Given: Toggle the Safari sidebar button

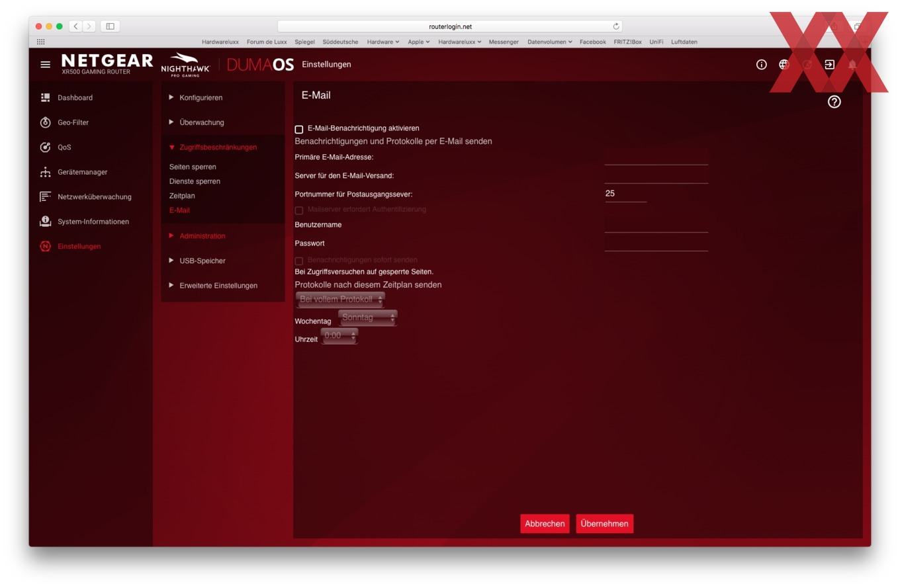Looking at the screenshot, I should tap(110, 26).
